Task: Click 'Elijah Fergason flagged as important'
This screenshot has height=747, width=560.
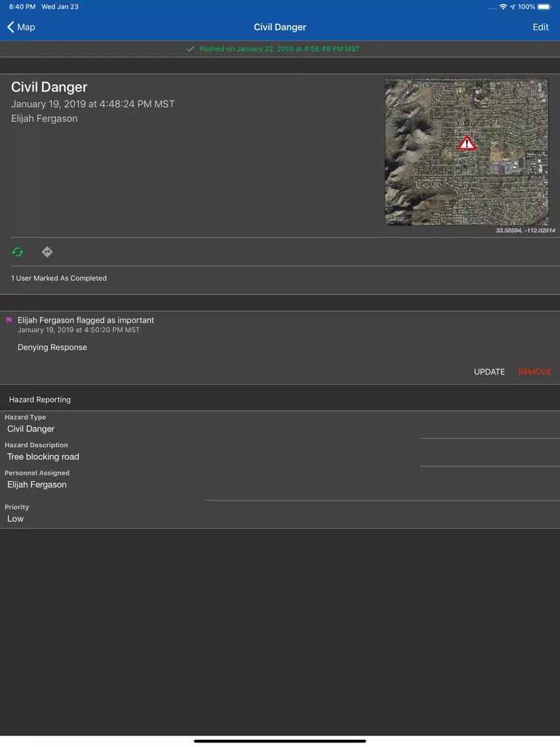Action: coord(85,320)
